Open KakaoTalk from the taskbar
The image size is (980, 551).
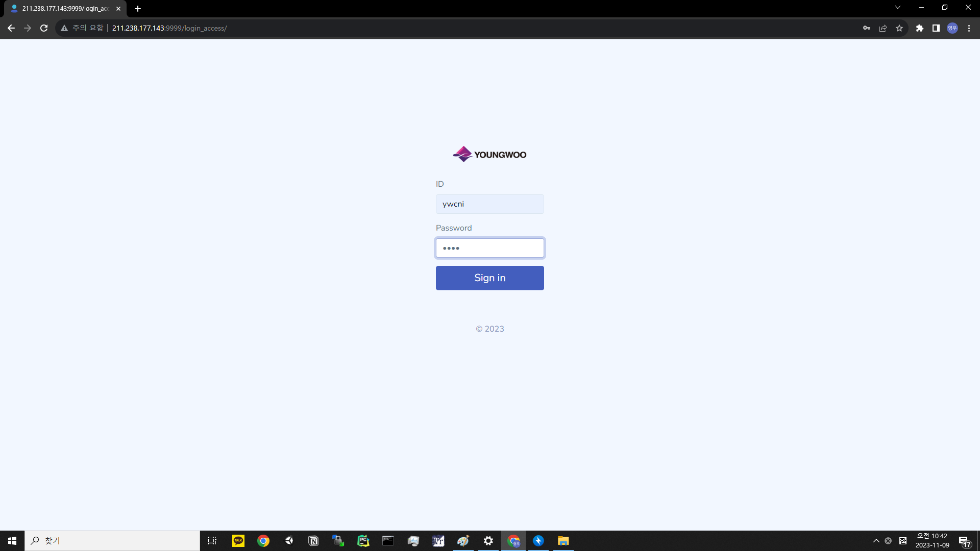pos(238,541)
